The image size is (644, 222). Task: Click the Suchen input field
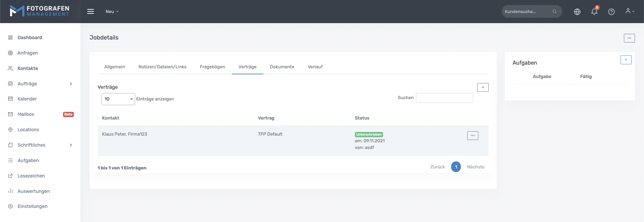[444, 98]
